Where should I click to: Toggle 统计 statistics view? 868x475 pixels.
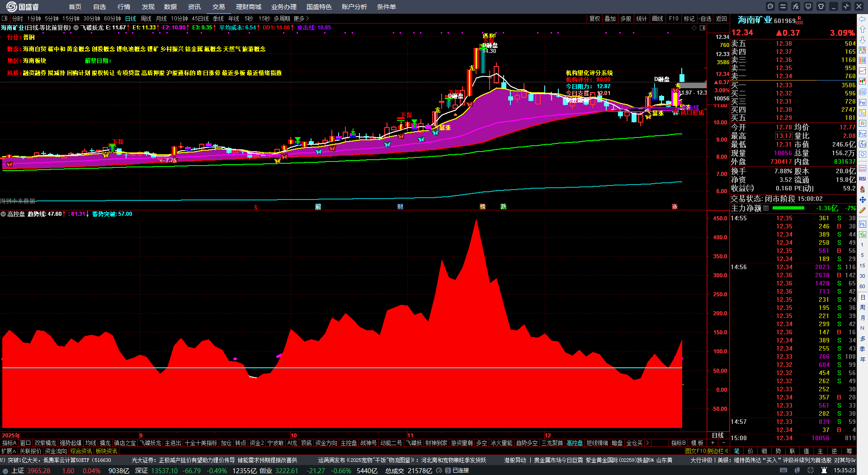pyautogui.click(x=642, y=19)
